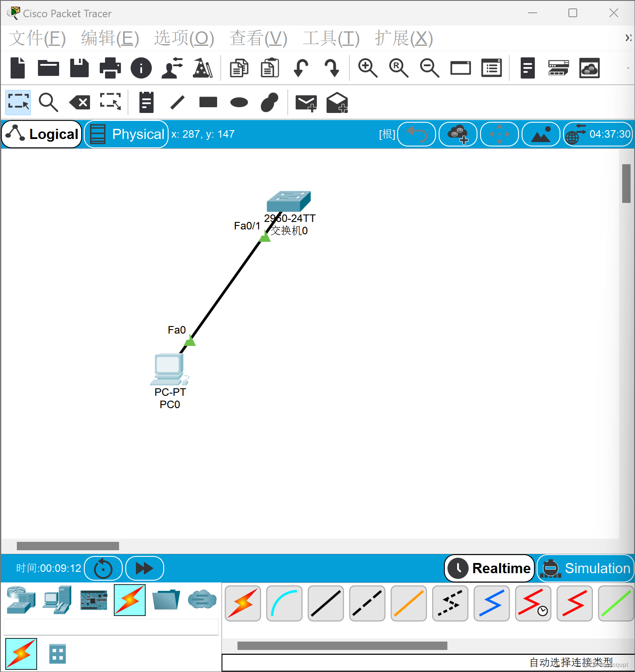The width and height of the screenshot is (635, 672).
Task: Create a new file with the blank page icon
Action: [17, 68]
